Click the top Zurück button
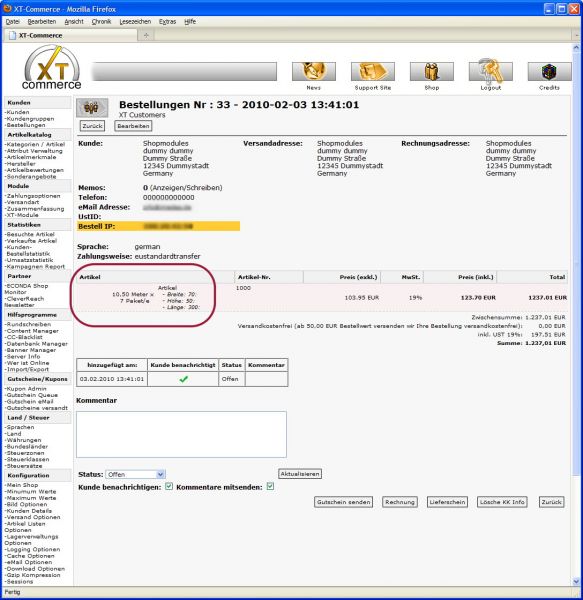Viewport: 583px width, 600px height. pyautogui.click(x=92, y=126)
